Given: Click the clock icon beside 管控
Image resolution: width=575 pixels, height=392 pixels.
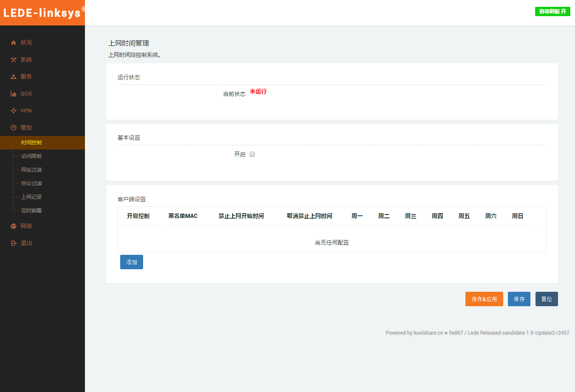Looking at the screenshot, I should coord(14,128).
